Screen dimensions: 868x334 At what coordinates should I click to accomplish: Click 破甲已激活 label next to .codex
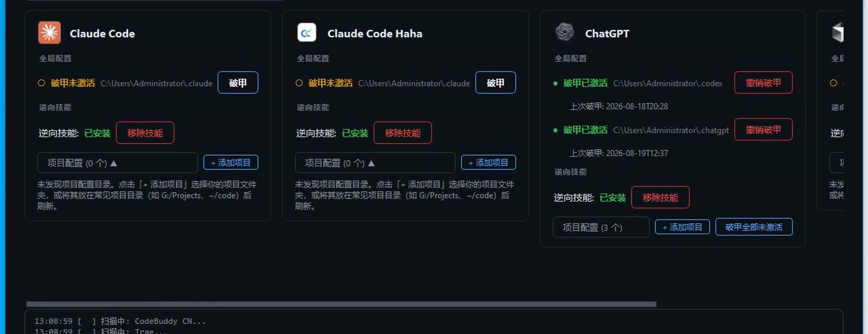585,83
